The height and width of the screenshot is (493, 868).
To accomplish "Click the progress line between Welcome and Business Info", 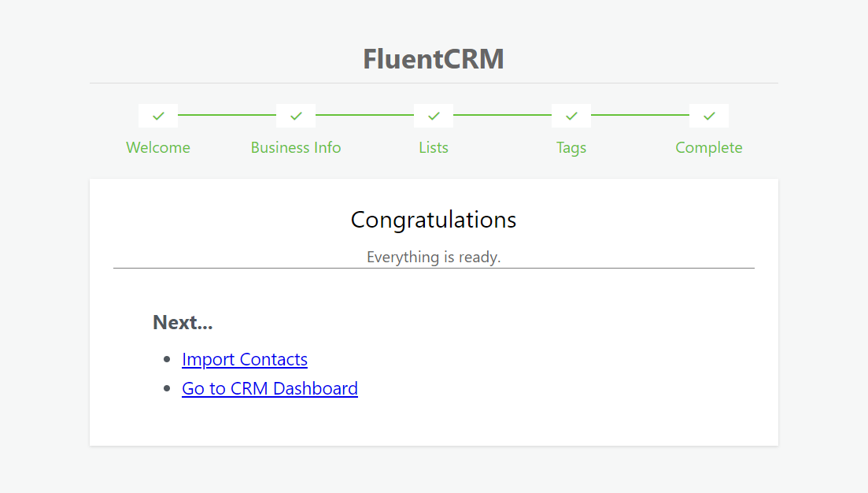I will tap(227, 115).
